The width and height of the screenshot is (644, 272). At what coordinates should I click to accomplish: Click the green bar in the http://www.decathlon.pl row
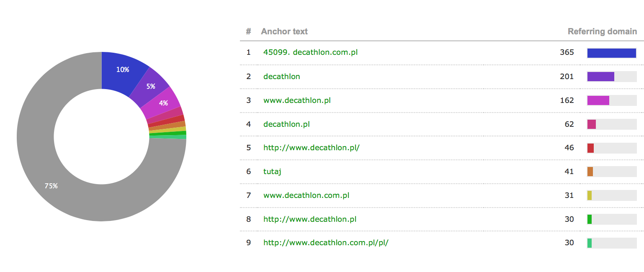pos(590,219)
